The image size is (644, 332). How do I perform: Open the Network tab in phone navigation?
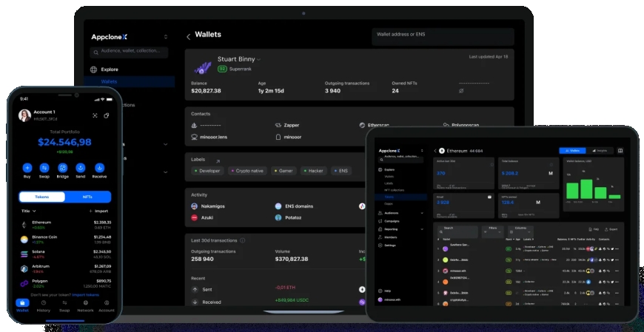pos(86,305)
